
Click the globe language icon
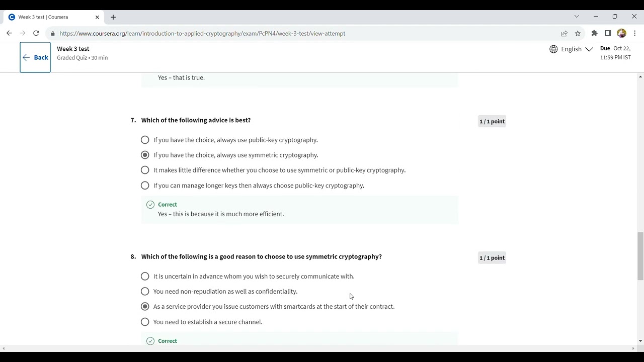[553, 49]
